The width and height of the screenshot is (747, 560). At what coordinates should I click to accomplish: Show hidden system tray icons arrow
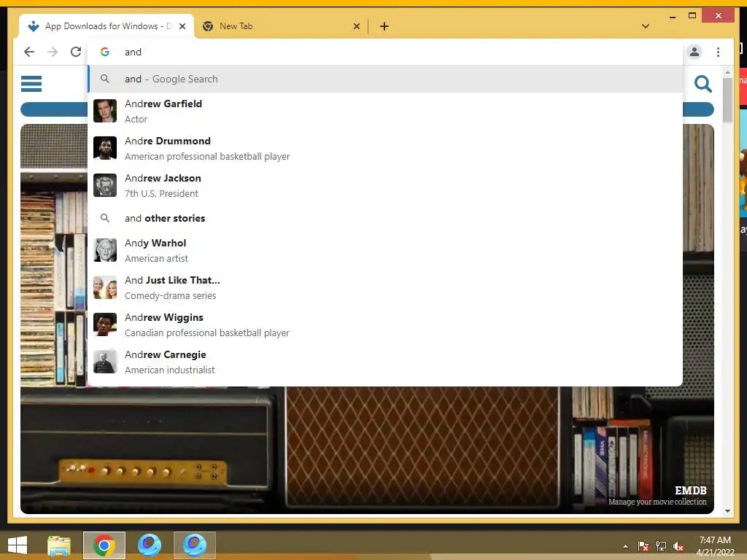click(x=625, y=546)
